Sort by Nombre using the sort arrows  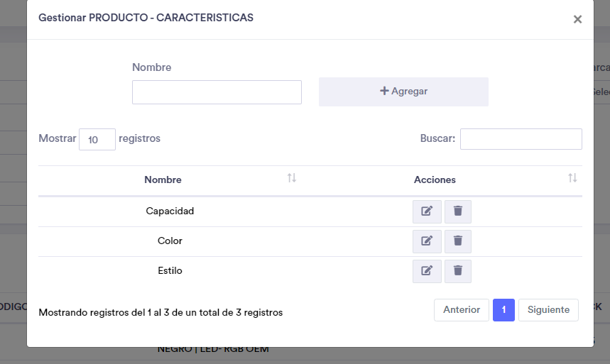click(x=291, y=178)
